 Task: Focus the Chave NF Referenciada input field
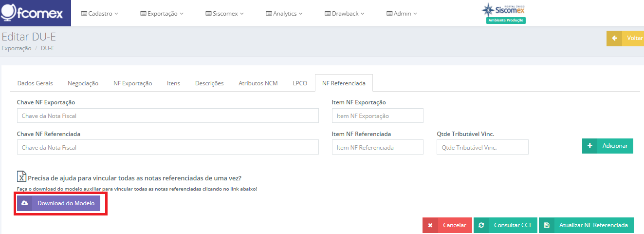pyautogui.click(x=168, y=147)
